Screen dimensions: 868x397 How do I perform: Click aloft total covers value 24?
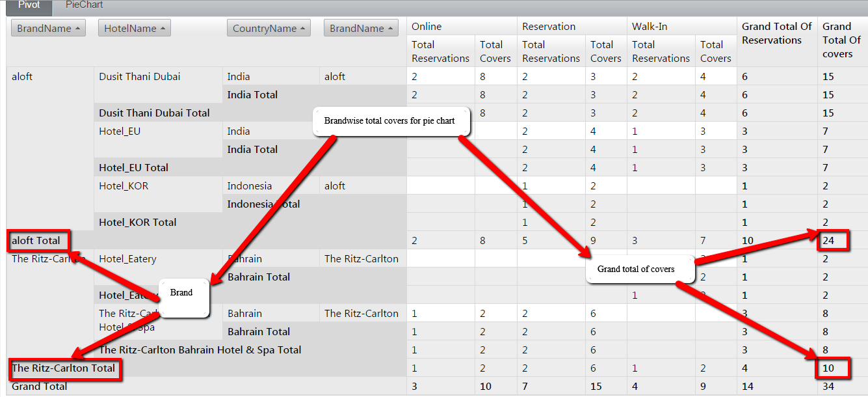point(828,241)
